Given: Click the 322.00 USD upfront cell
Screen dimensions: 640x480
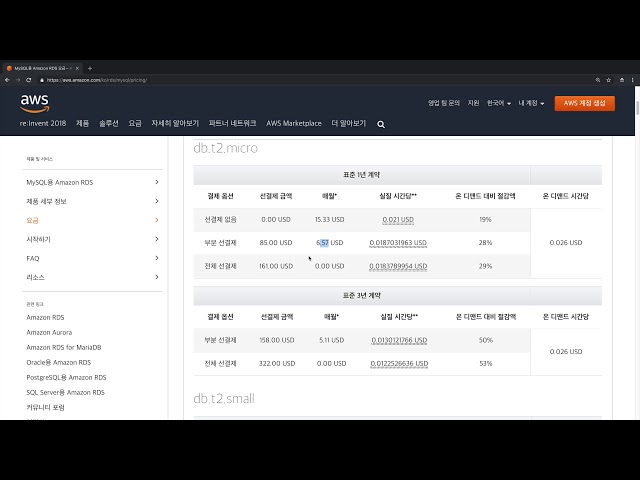Looking at the screenshot, I should (277, 364).
